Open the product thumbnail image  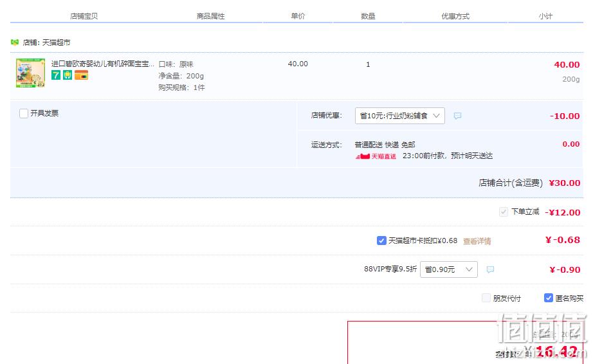(31, 73)
